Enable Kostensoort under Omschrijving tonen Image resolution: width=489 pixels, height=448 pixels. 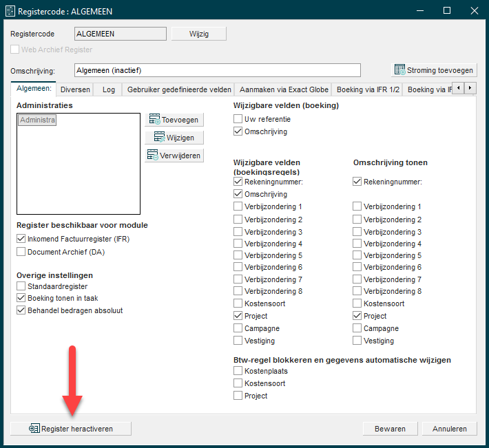pyautogui.click(x=357, y=303)
